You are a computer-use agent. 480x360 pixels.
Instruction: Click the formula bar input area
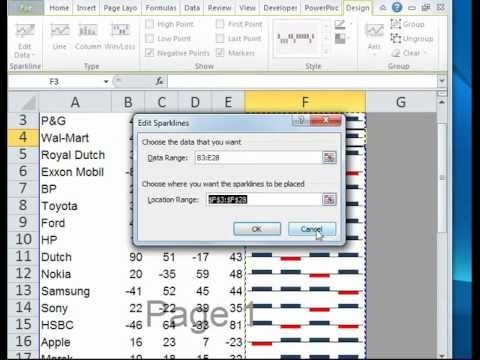tap(302, 81)
